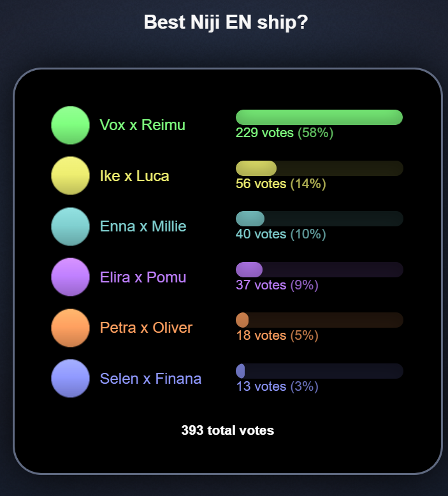Screen dimensions: 448x496
Task: Select the Enna x Millie option label
Action: tap(143, 226)
